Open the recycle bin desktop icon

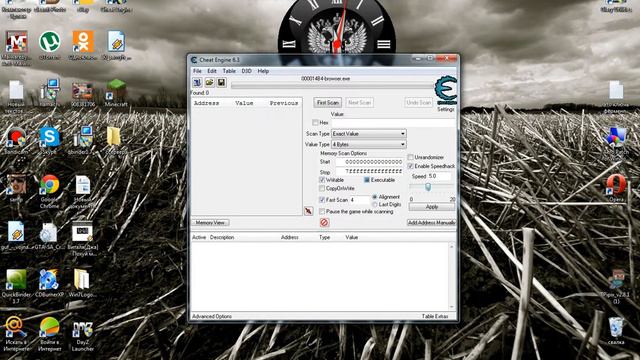[x=616, y=331]
